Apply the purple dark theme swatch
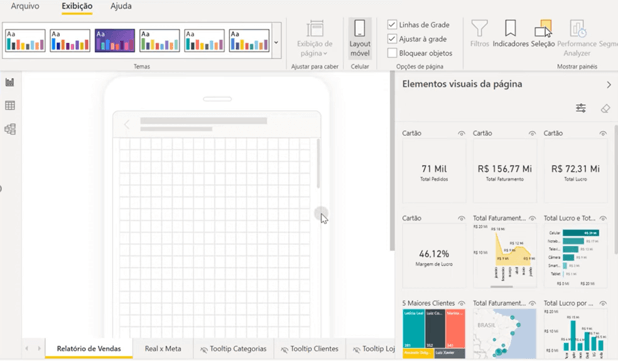The height and width of the screenshot is (361, 618). pyautogui.click(x=115, y=41)
